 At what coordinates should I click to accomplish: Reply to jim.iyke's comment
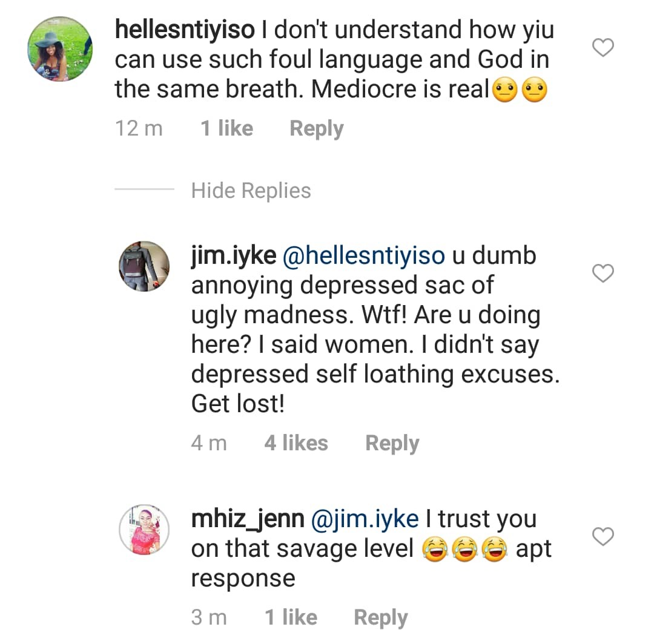tap(392, 443)
